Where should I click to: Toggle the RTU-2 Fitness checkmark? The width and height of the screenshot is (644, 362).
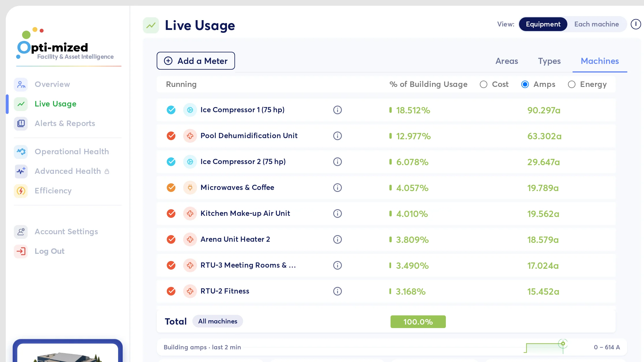(171, 291)
